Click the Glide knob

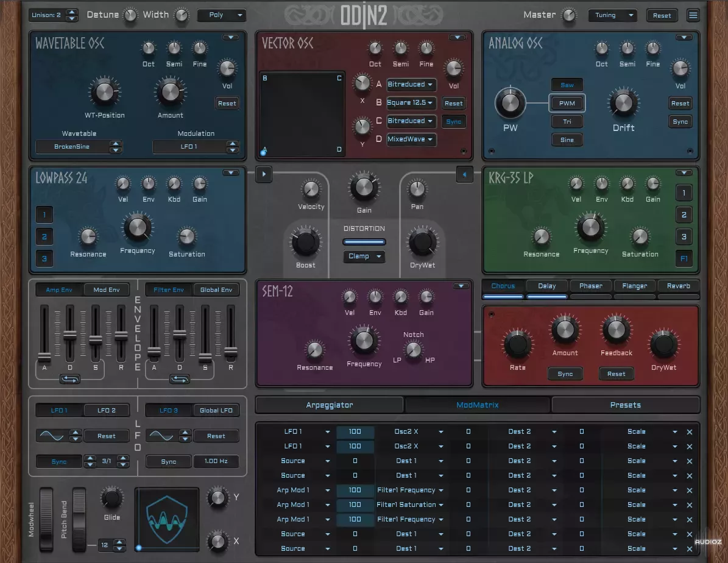click(111, 498)
